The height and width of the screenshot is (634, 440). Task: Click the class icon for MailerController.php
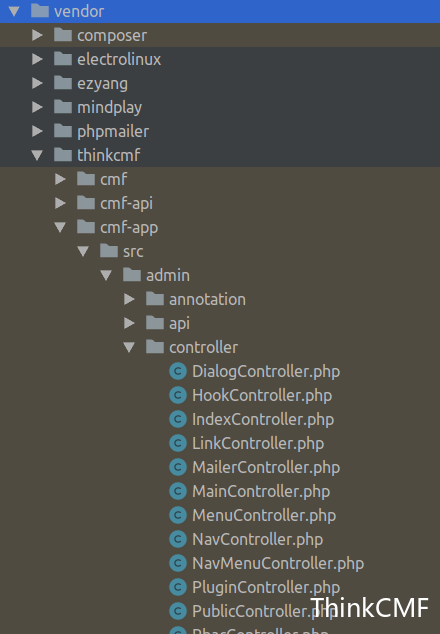tap(178, 467)
